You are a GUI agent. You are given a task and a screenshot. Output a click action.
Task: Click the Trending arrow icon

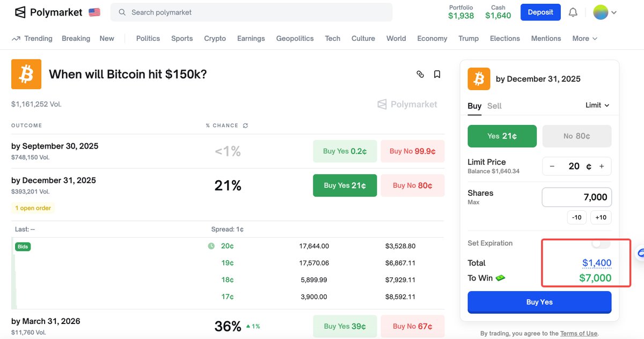click(x=16, y=39)
